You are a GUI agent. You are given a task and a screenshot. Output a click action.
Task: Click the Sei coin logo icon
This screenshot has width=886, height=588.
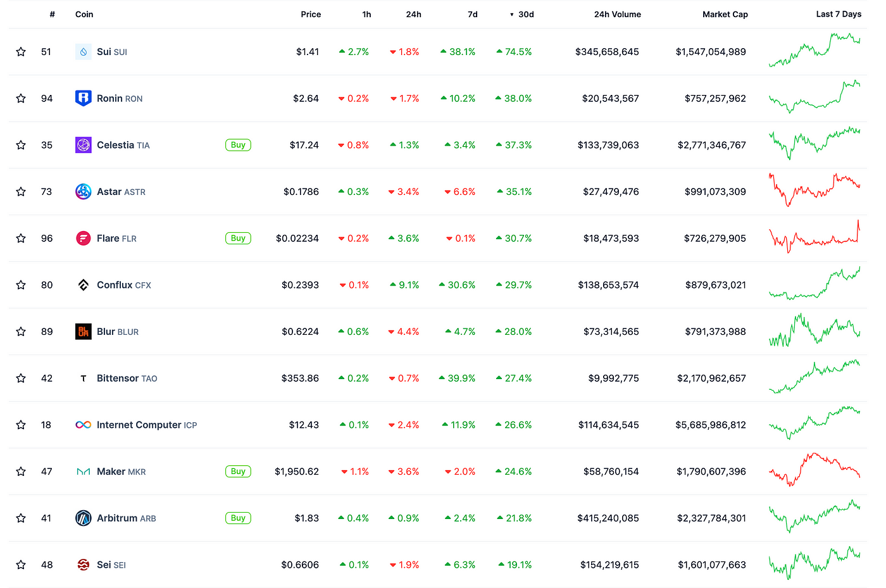(x=83, y=565)
